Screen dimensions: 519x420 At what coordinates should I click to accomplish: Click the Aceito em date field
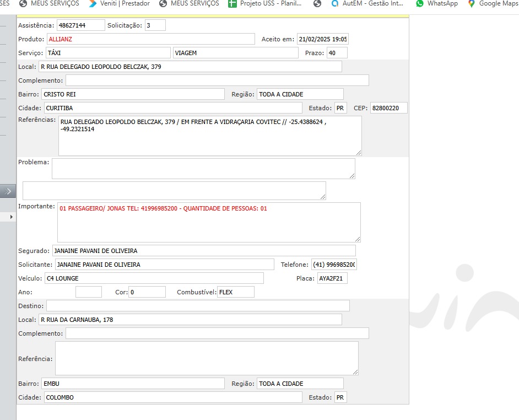click(x=323, y=39)
